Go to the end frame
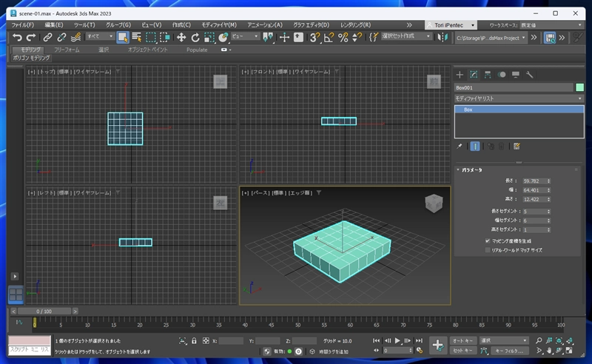592x364 pixels. point(419,340)
